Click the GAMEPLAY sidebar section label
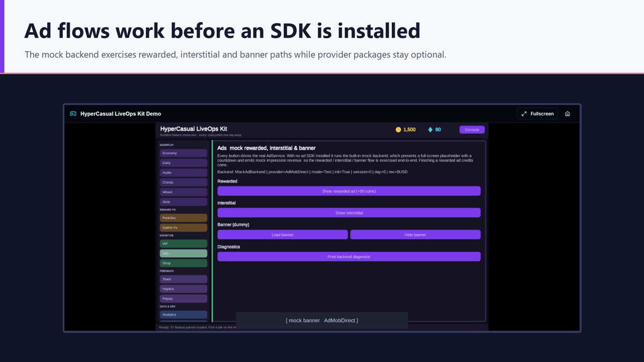The image size is (644, 362). (167, 145)
